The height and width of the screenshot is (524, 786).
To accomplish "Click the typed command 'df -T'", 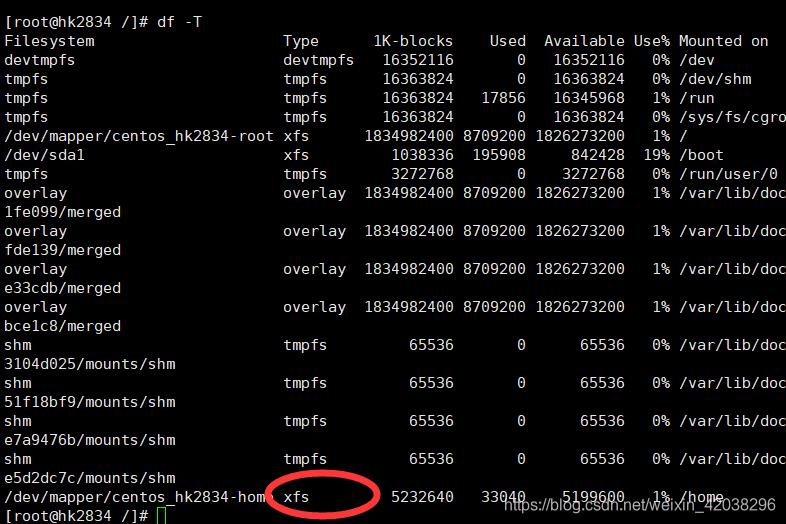I will click(x=179, y=22).
